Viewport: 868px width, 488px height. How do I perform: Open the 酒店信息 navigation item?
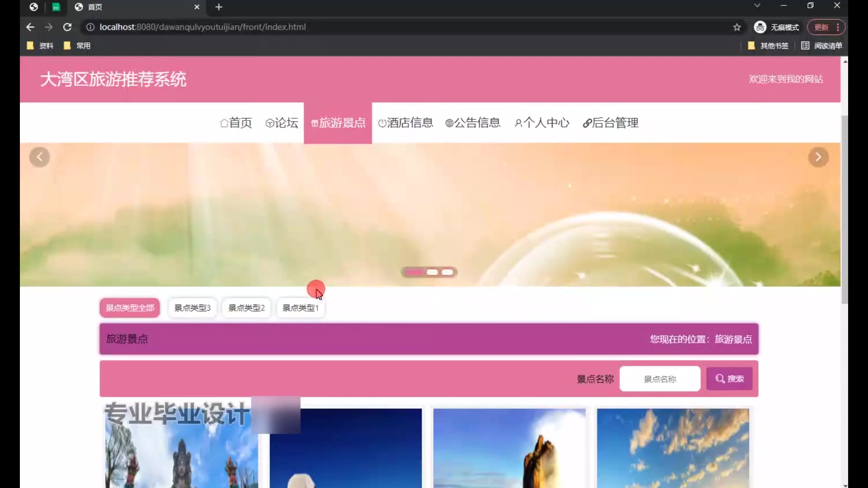[406, 123]
